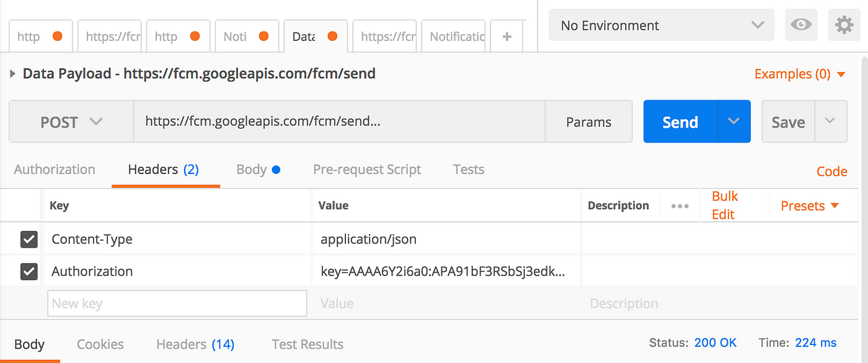Viewport: 868px width, 363px height.
Task: Select the Headers (2) request tab
Action: [164, 170]
